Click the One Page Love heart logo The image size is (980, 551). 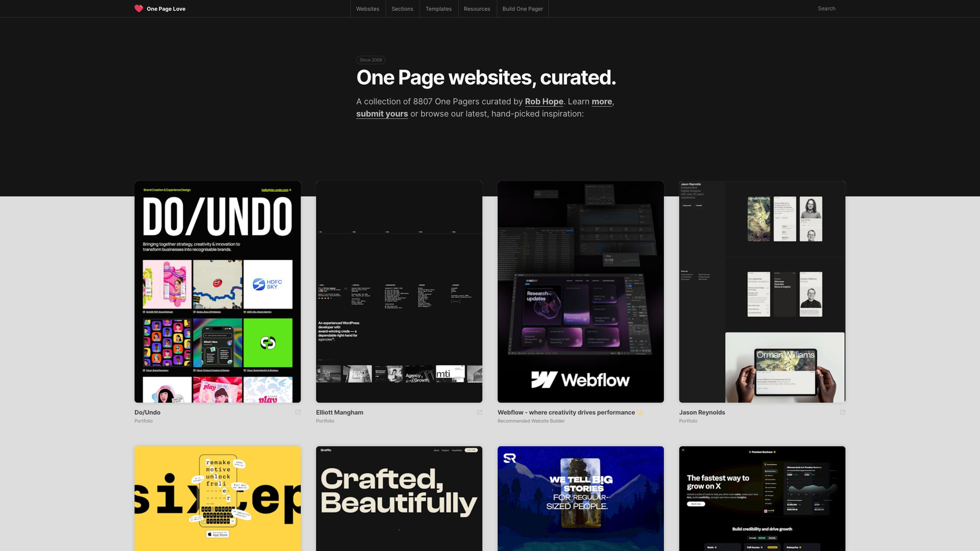click(138, 8)
